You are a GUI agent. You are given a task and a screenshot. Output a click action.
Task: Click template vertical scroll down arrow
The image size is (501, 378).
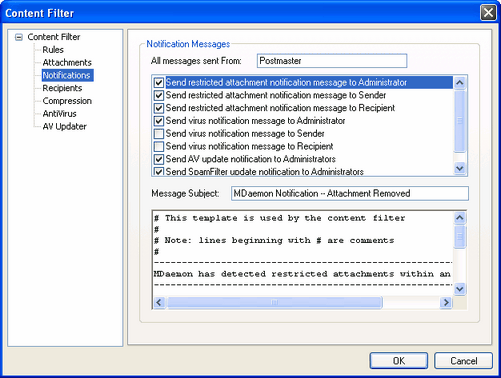[x=460, y=289]
